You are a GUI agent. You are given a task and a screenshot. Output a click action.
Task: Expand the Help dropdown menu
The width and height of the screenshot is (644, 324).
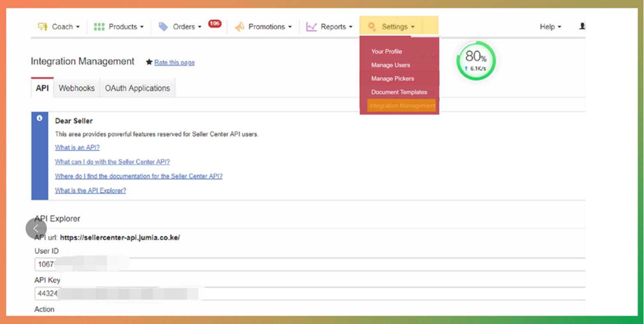pos(550,27)
